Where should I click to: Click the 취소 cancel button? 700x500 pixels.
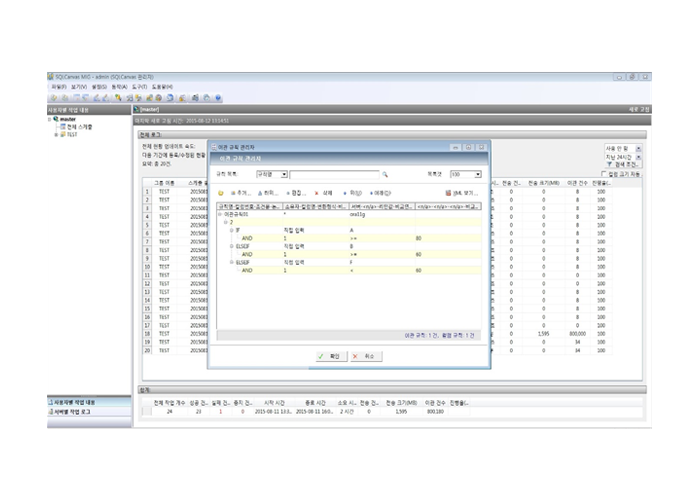[366, 356]
